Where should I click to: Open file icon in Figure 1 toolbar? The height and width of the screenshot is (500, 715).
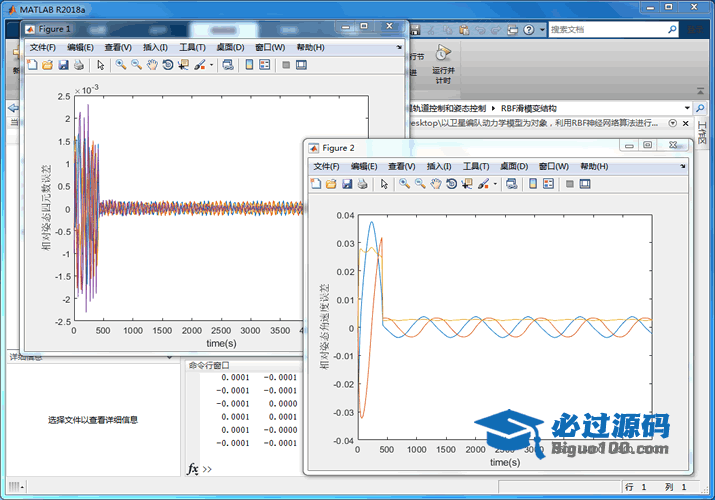click(47, 65)
